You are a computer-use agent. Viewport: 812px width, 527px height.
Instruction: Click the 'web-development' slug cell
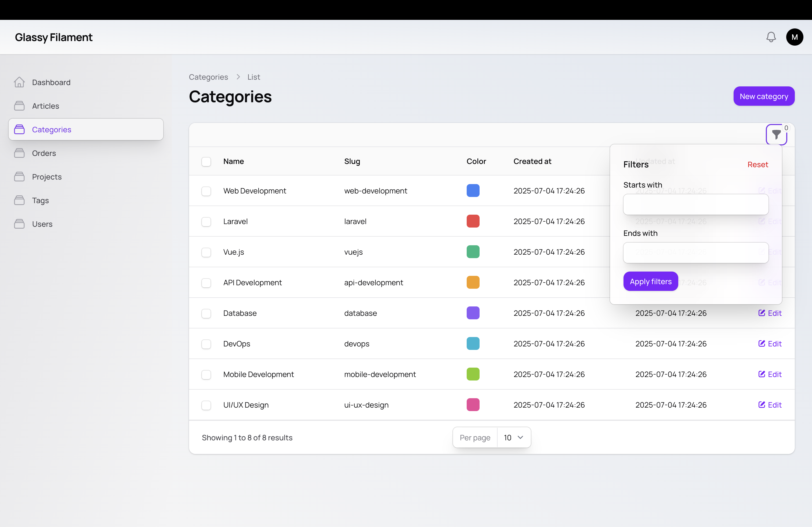coord(376,191)
